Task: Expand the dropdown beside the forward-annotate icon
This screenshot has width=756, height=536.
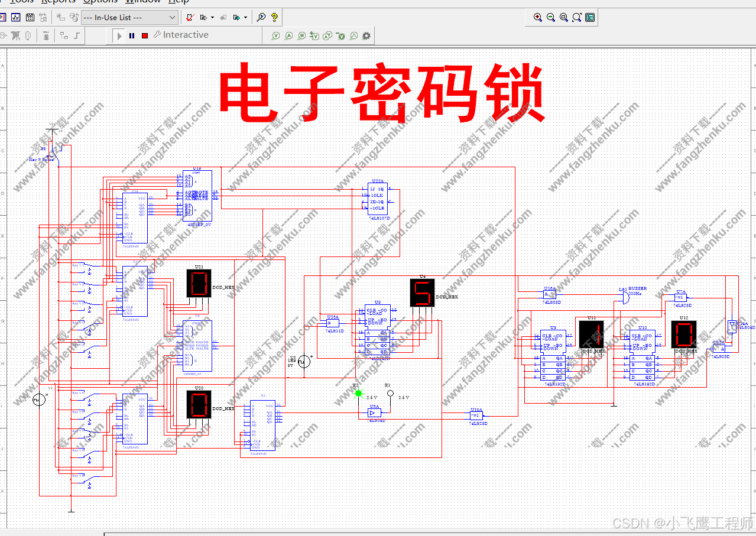Action: 212,17
